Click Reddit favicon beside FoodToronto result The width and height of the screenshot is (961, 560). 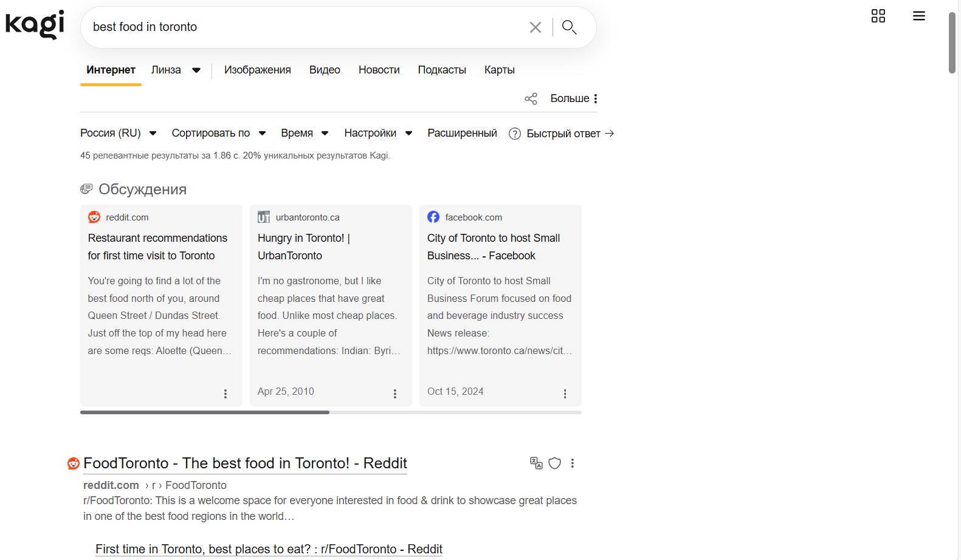click(x=74, y=463)
